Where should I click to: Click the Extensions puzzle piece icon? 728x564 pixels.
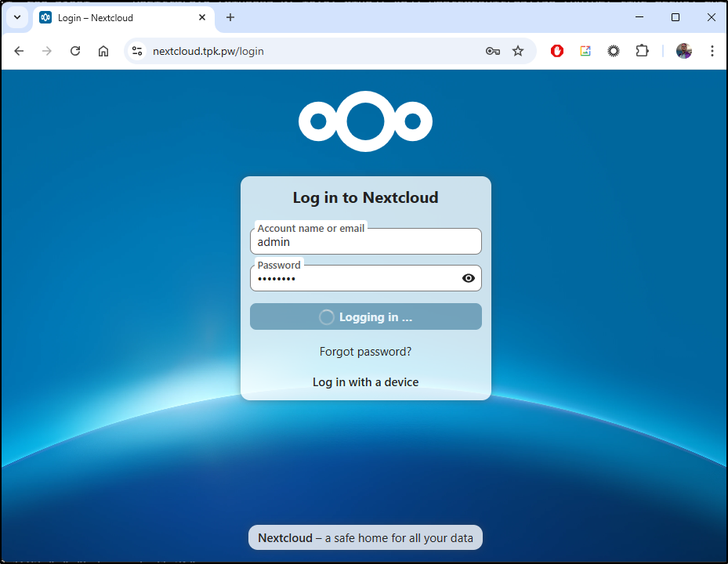(642, 51)
